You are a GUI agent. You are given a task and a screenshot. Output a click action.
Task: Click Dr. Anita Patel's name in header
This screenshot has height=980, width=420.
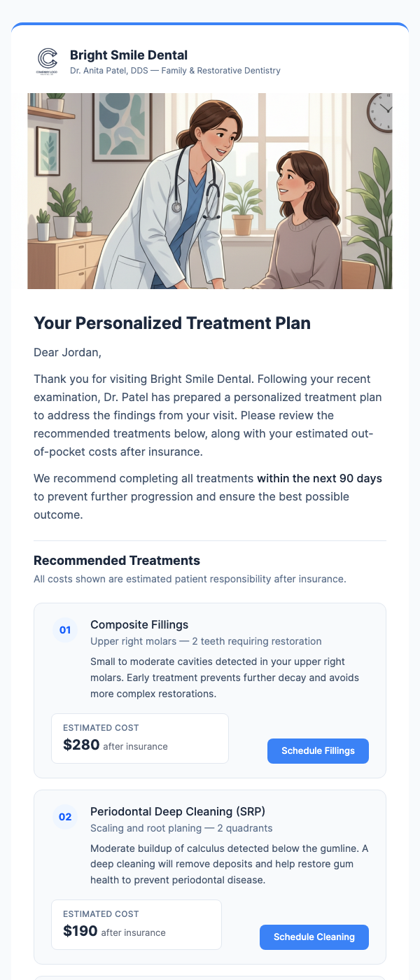[x=174, y=70]
